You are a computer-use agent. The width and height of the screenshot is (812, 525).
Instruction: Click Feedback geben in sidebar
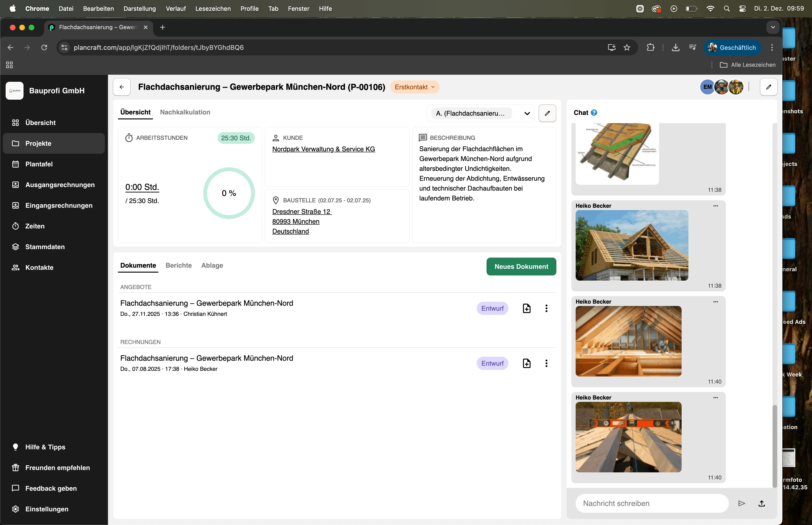[54, 488]
